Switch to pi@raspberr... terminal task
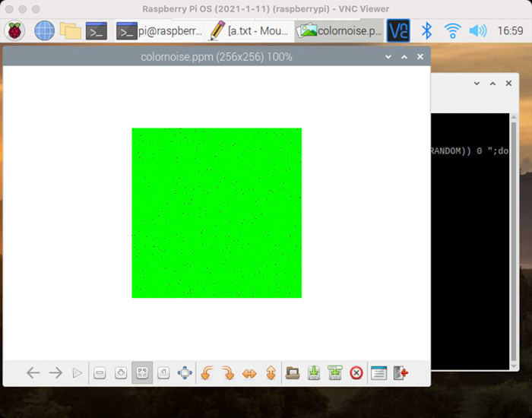Image resolution: width=532 pixels, height=418 pixels. (160, 31)
